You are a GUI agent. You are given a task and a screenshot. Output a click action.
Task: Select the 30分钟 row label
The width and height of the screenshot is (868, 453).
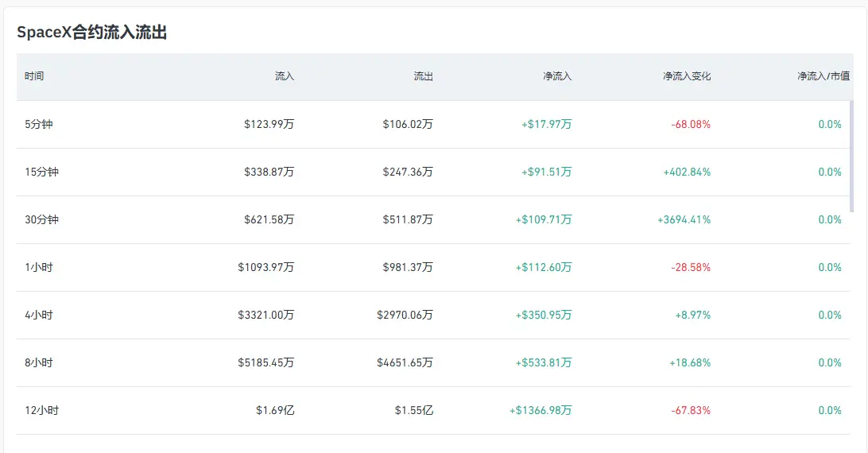(41, 219)
